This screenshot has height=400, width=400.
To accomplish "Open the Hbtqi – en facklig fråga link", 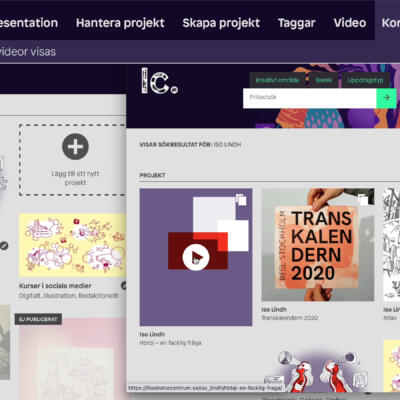I will coord(170,343).
